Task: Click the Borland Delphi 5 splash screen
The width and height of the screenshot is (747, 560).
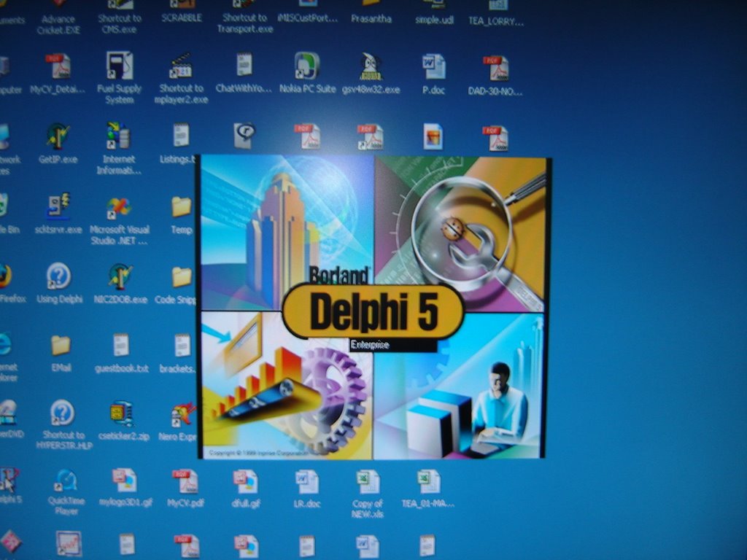Action: [373, 307]
